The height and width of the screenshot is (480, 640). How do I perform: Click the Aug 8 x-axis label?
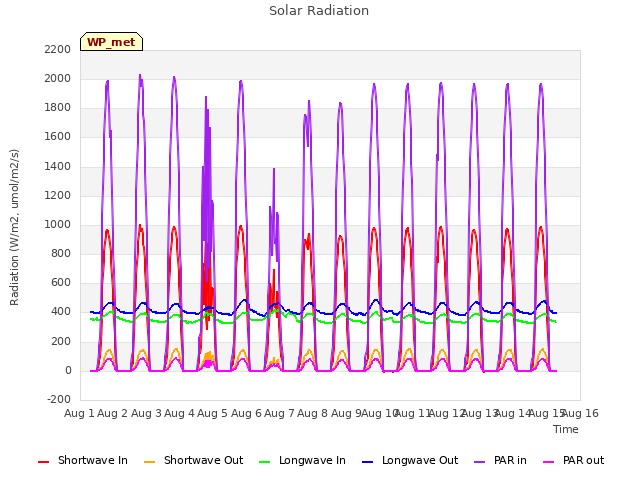point(312,413)
